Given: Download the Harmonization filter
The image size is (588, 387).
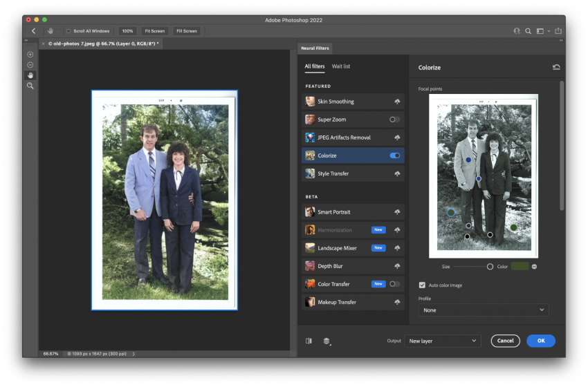Looking at the screenshot, I should [x=397, y=230].
